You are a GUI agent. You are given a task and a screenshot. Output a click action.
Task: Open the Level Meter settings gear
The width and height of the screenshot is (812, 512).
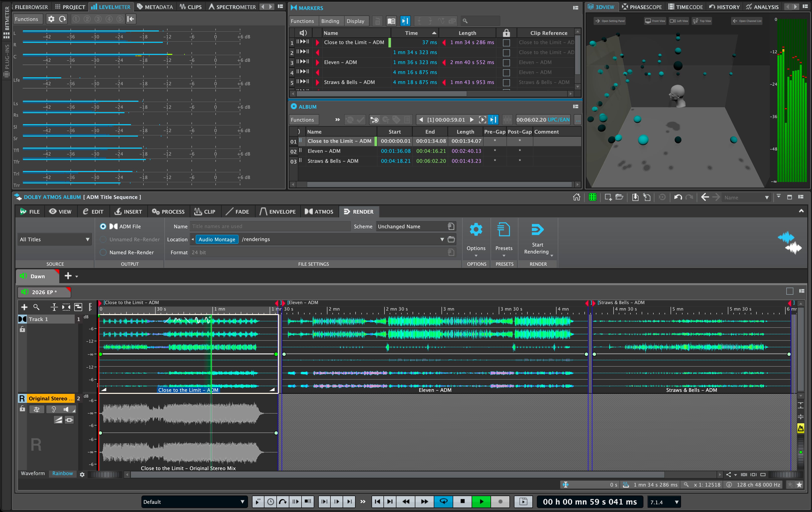coord(51,19)
